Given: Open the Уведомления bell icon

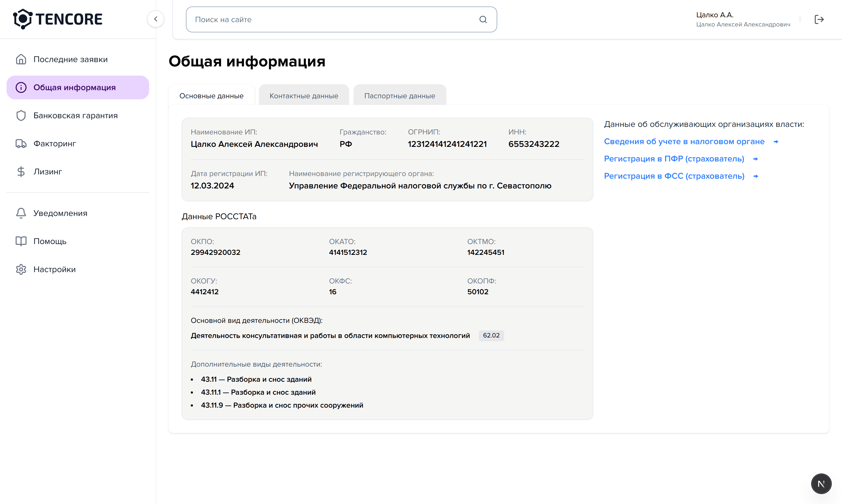Looking at the screenshot, I should 21,213.
